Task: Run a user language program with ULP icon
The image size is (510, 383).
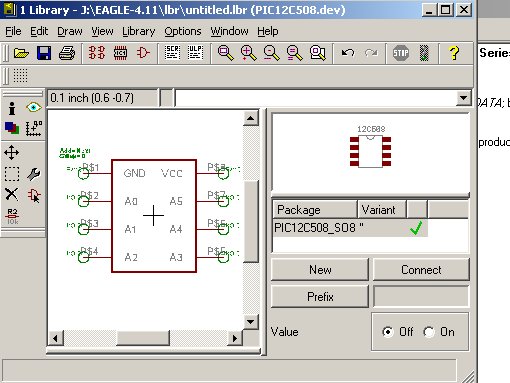Action: point(195,53)
